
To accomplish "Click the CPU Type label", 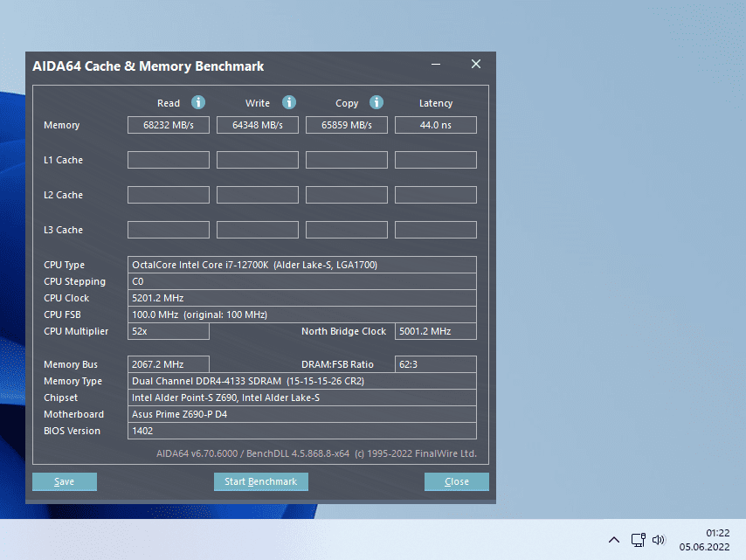I will click(65, 265).
